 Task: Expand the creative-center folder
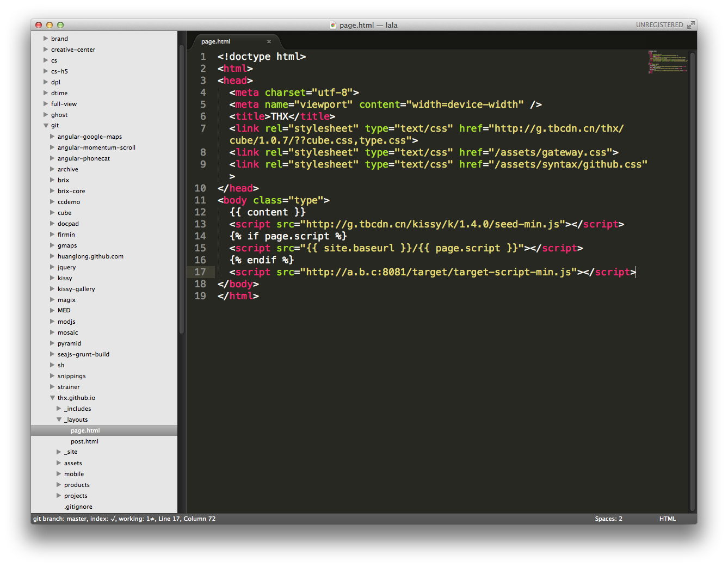[x=46, y=50]
